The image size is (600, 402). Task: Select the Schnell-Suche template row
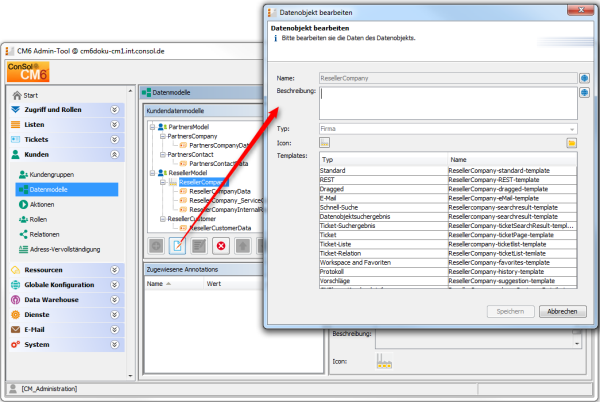[x=448, y=207]
